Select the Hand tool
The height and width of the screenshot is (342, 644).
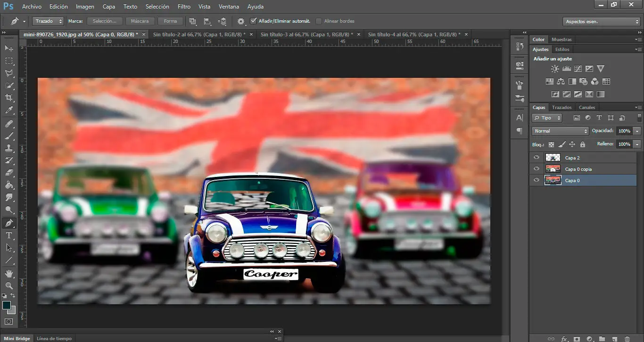(9, 274)
